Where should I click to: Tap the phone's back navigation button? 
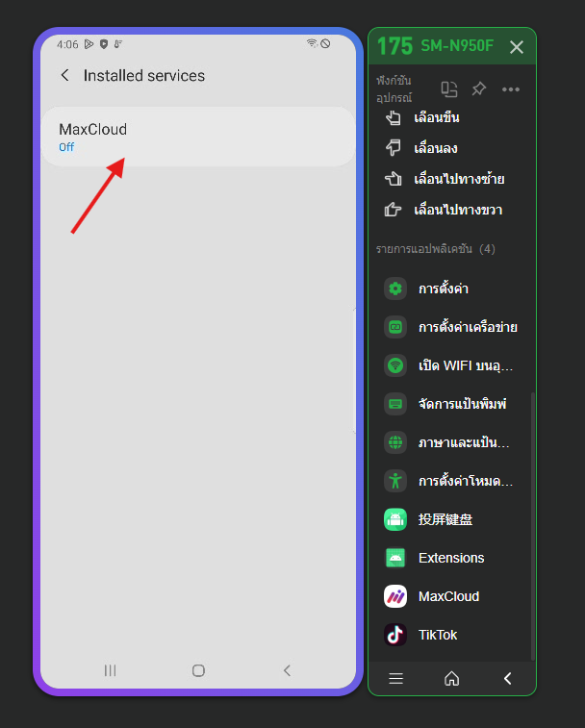click(287, 670)
